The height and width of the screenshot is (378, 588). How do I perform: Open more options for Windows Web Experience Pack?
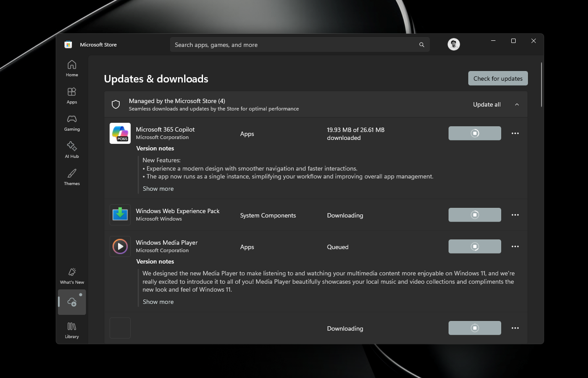pos(515,215)
